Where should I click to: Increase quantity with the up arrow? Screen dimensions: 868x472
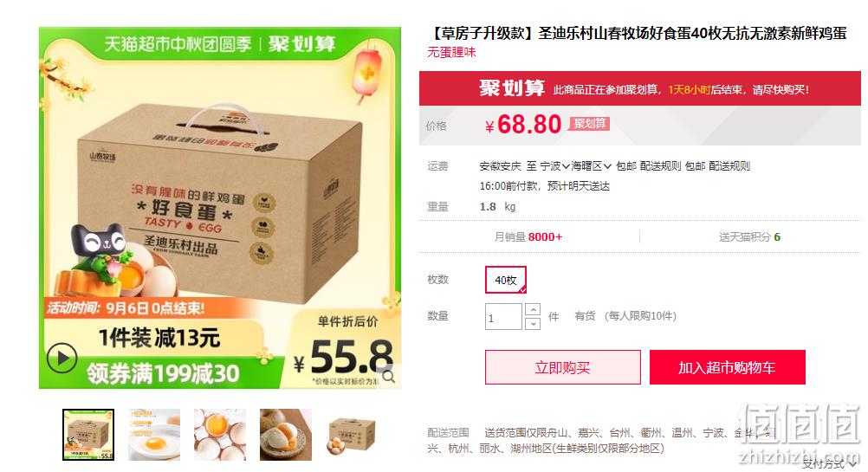532,309
